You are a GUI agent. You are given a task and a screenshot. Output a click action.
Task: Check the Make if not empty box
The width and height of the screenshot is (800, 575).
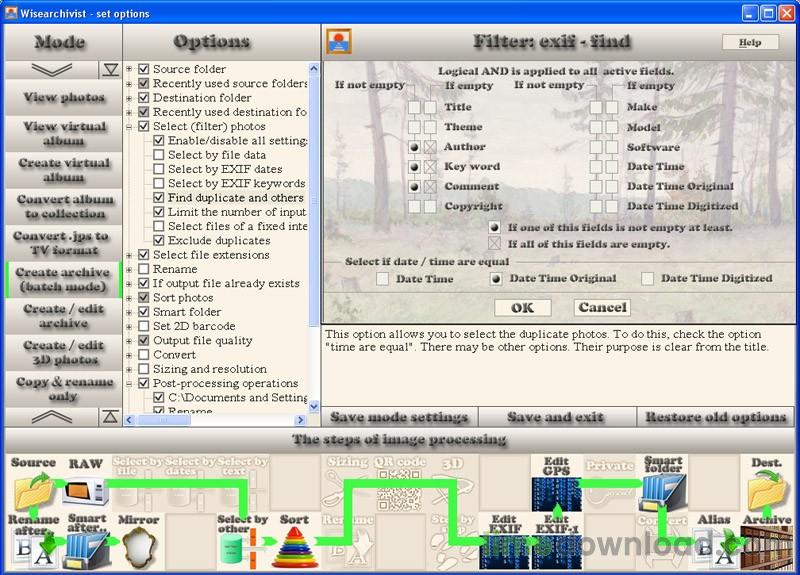click(x=595, y=107)
